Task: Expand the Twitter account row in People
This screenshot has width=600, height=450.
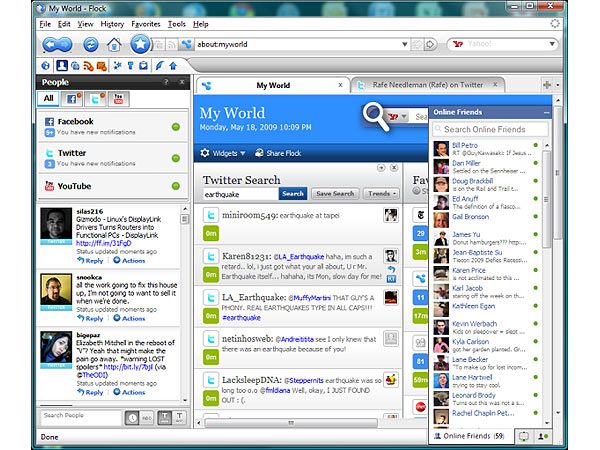Action: click(113, 158)
